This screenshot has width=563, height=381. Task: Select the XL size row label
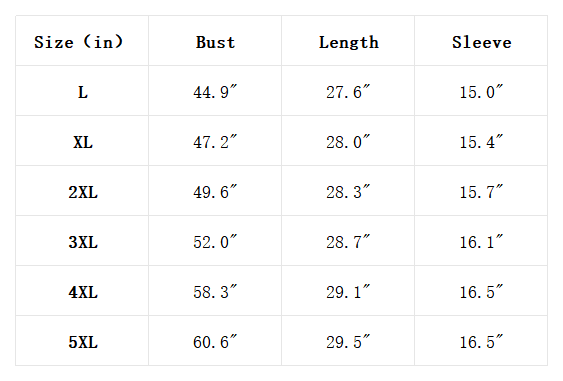coord(83,142)
